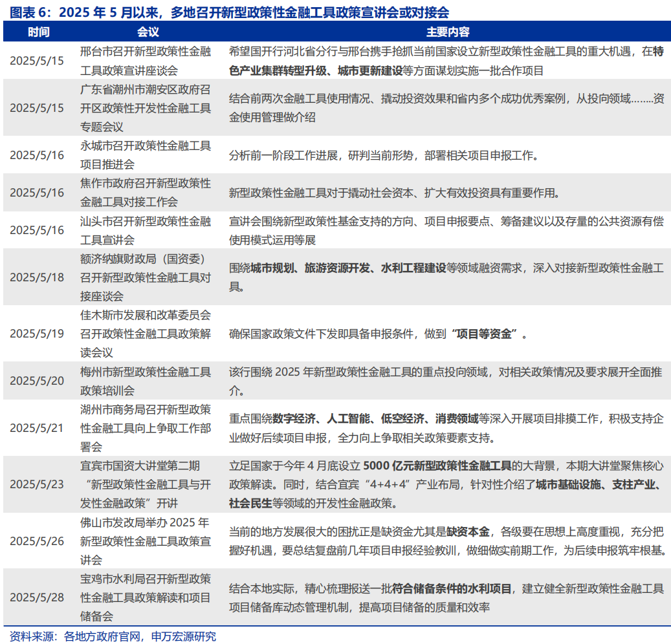Viewport: 671px width, 644px height.
Task: Select the 汕头市 briefing meeting cell
Action: click(145, 230)
